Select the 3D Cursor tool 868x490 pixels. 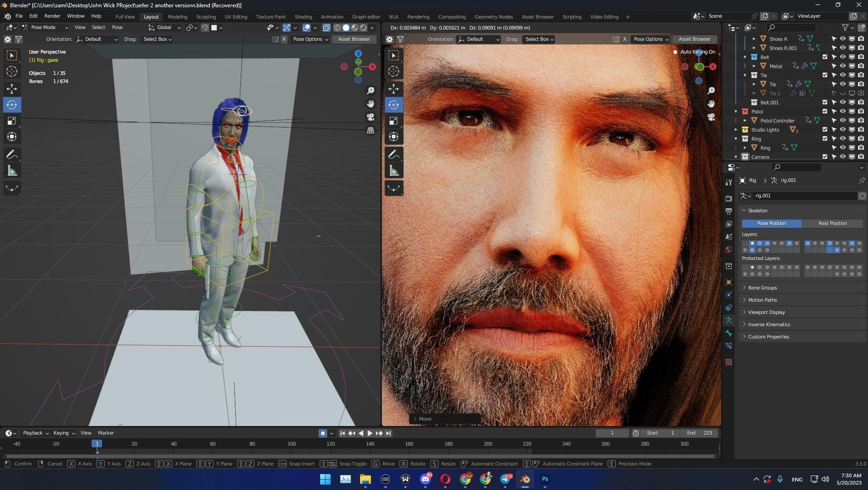[12, 71]
